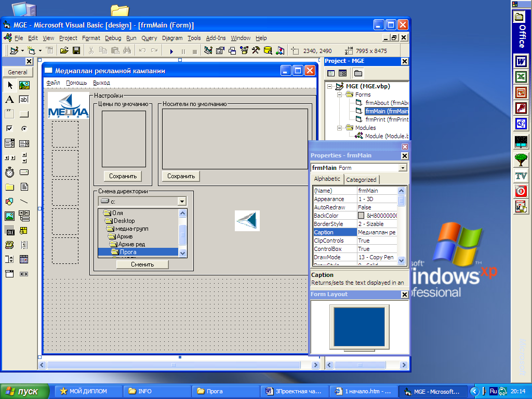
Task: Switch to the Categorized properties tab
Action: click(x=361, y=179)
